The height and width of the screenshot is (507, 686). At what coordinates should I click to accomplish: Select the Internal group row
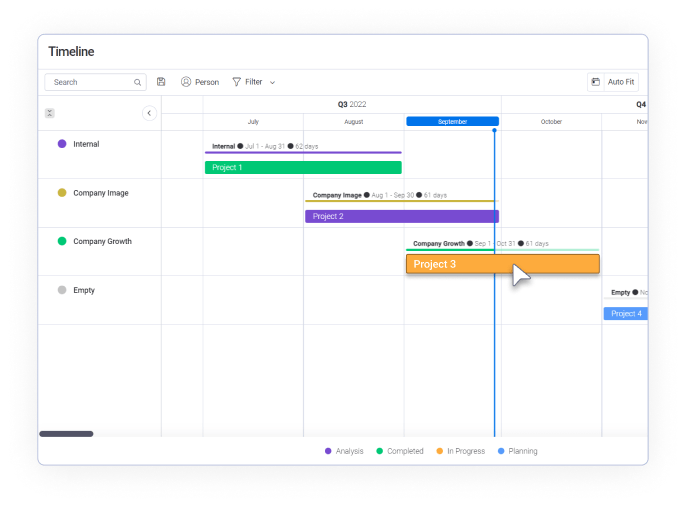point(100,154)
